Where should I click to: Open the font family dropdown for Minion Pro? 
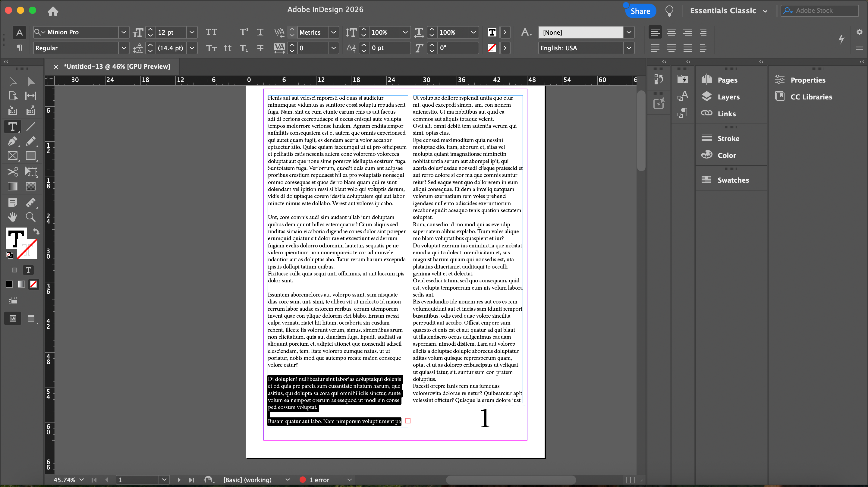click(124, 32)
